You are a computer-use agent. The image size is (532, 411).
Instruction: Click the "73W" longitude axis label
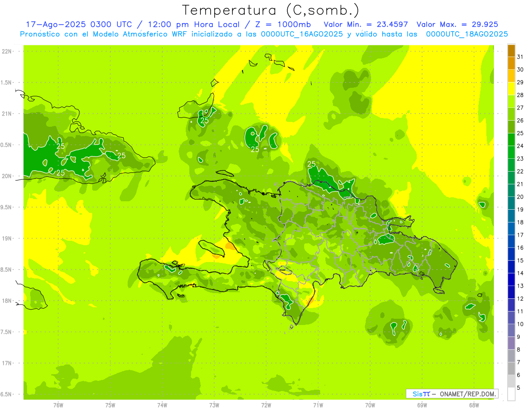point(214,405)
